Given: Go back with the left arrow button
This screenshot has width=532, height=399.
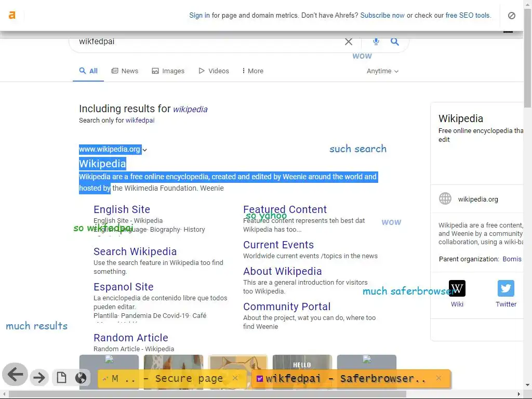Looking at the screenshot, I should (15, 375).
